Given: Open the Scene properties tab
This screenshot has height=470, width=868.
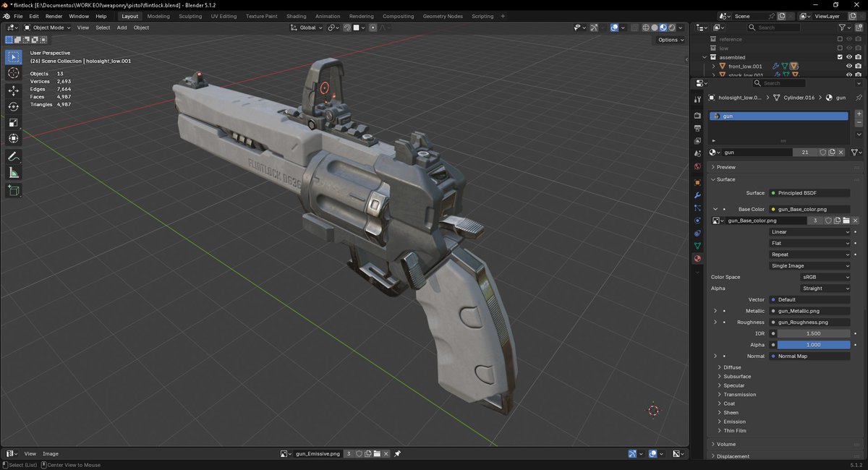Looking at the screenshot, I should coord(697,154).
